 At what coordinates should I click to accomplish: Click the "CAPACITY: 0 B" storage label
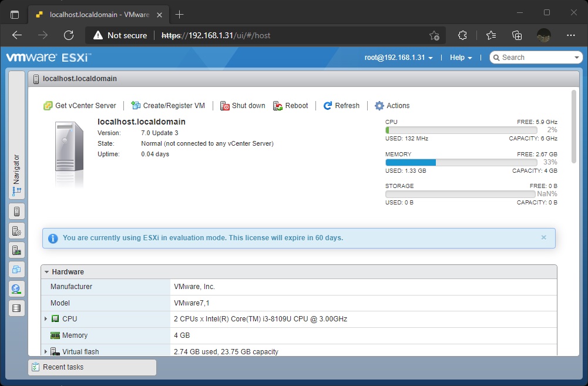click(537, 203)
